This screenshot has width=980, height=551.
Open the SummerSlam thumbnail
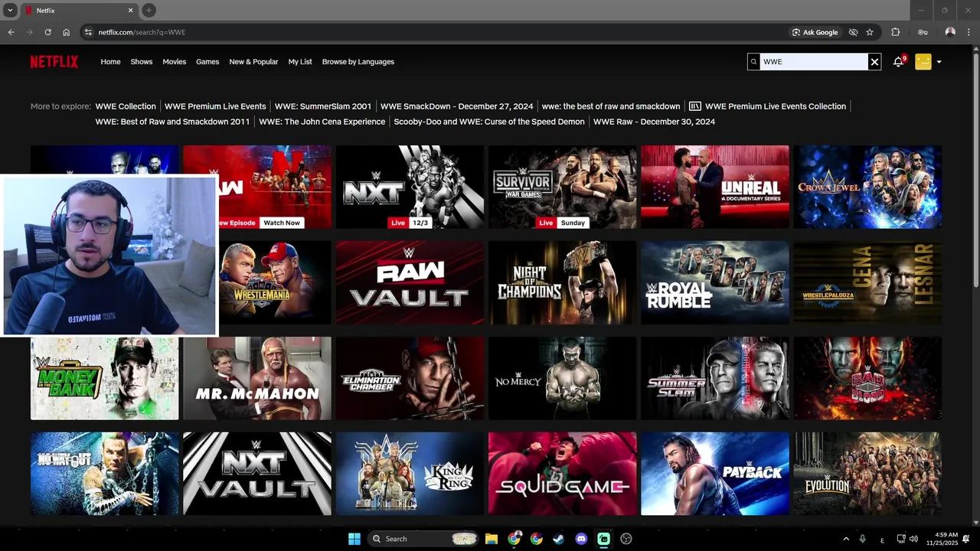pos(714,378)
